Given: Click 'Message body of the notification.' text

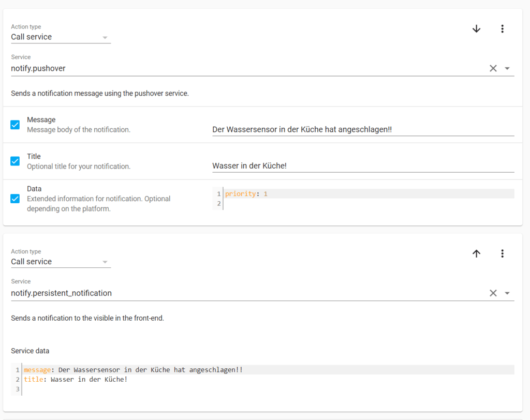Looking at the screenshot, I should tap(79, 130).
